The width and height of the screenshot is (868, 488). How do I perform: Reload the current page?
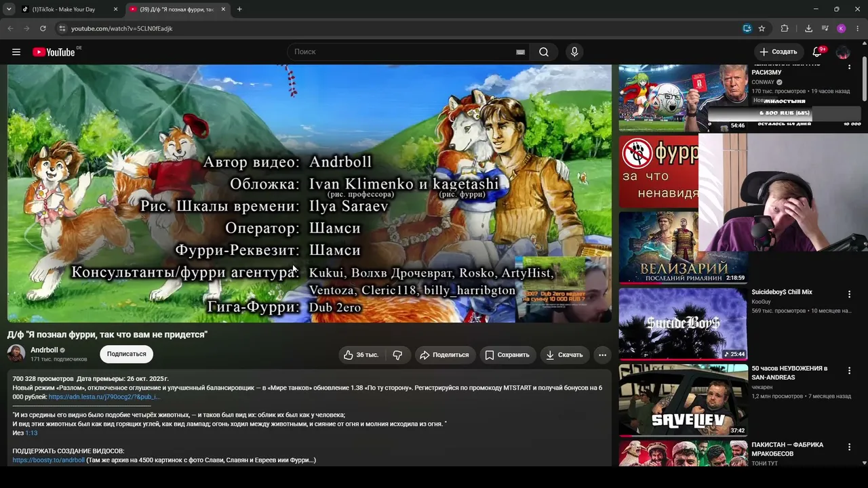coord(43,28)
